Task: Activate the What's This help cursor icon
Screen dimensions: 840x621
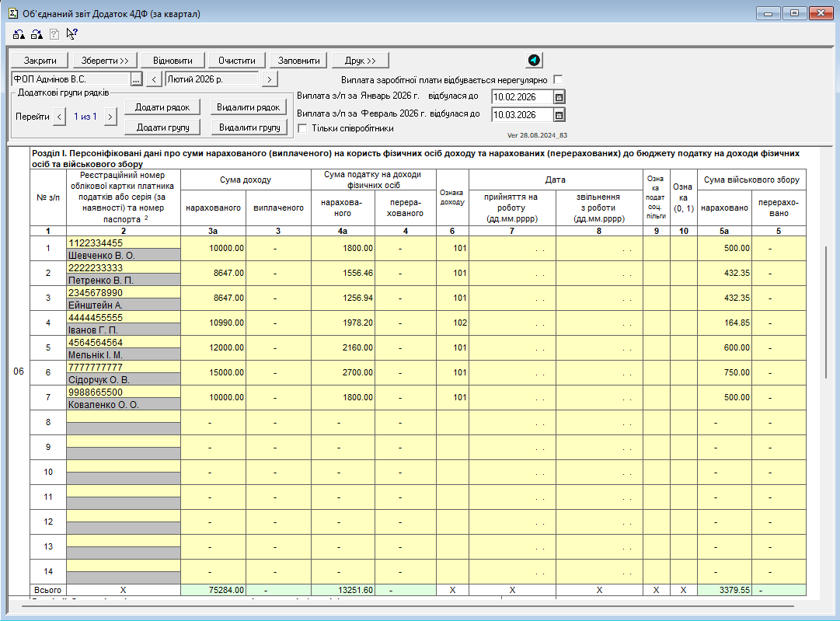Action: point(72,34)
